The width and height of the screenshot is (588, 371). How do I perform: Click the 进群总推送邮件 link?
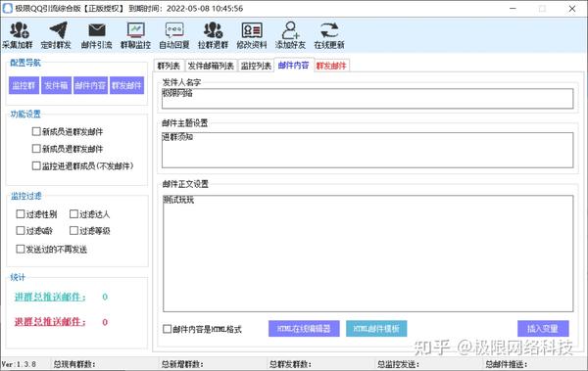point(50,297)
